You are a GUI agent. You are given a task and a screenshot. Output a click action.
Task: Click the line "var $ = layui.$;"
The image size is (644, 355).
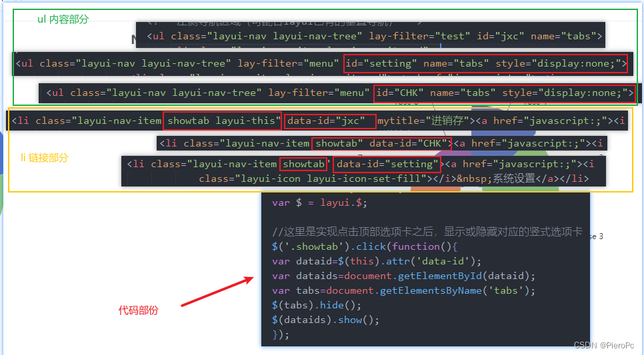319,202
